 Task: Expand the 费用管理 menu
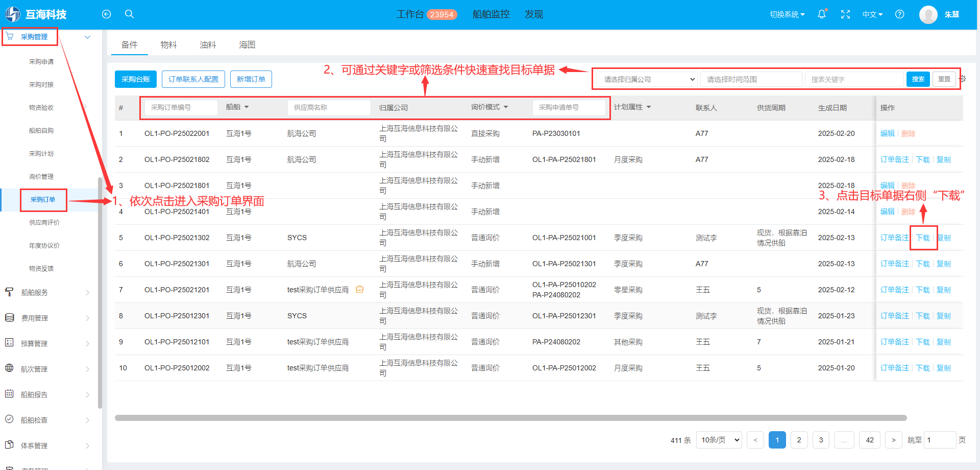coord(87,318)
